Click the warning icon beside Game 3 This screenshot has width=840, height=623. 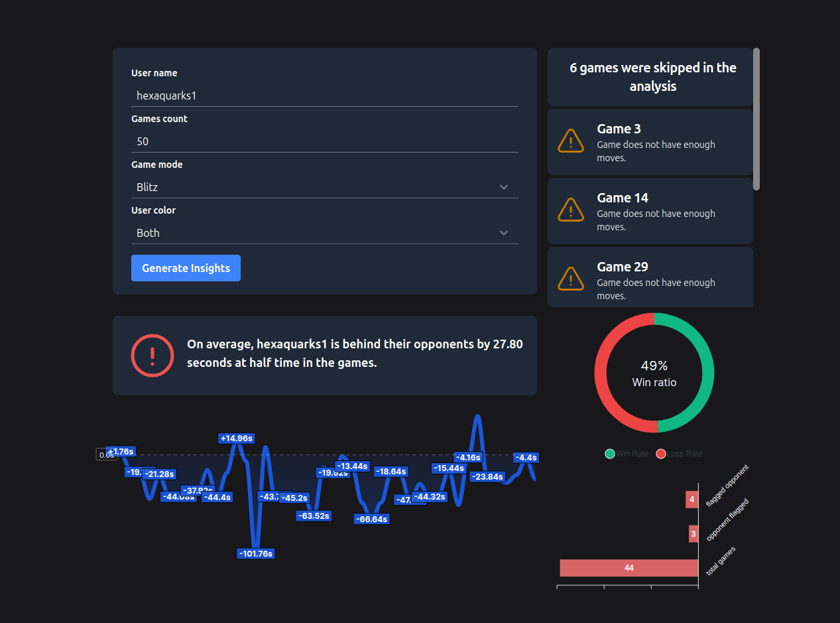pyautogui.click(x=570, y=141)
